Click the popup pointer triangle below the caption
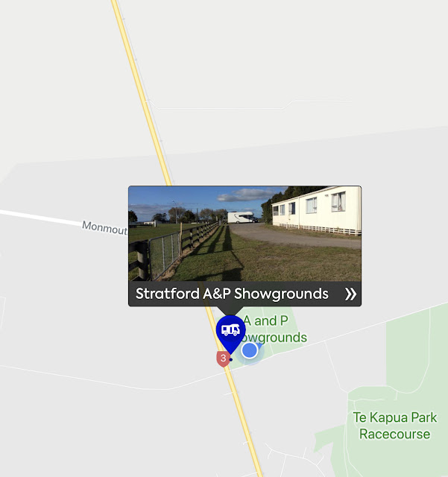This screenshot has height=477, width=448. tap(230, 311)
